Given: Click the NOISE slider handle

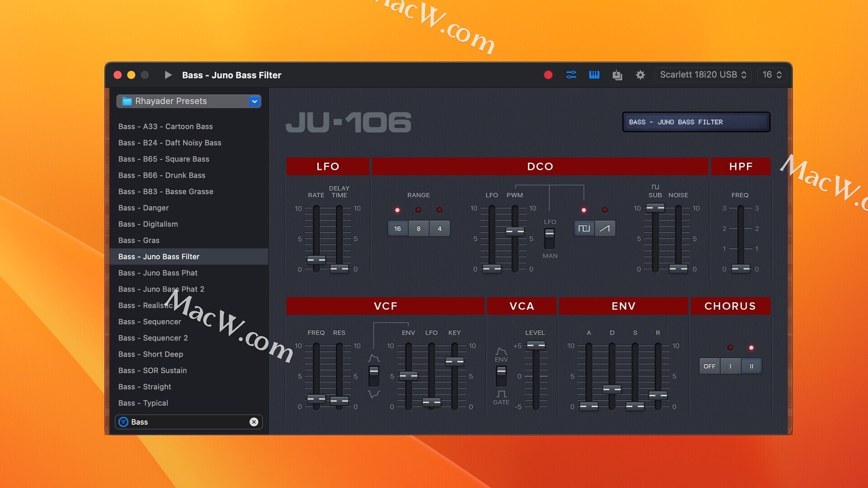Looking at the screenshot, I should tap(678, 269).
